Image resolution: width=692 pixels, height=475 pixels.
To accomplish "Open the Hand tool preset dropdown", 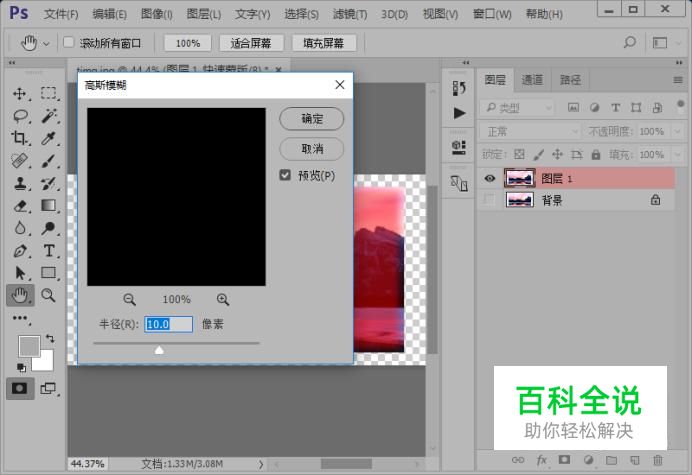I will [x=46, y=43].
